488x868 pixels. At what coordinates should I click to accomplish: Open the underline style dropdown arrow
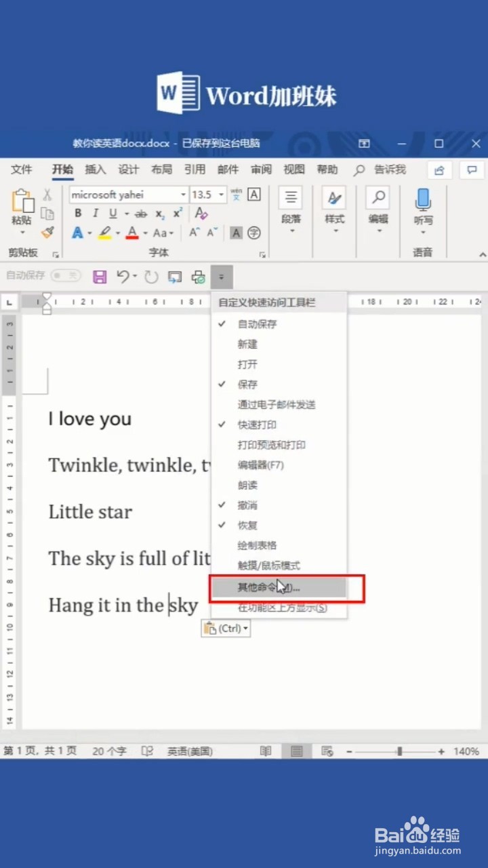click(126, 214)
